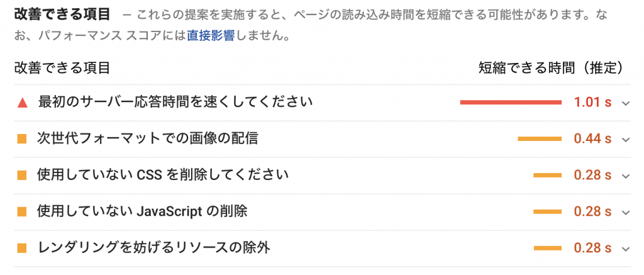Click the red triangle server response warning icon
This screenshot has width=644, height=275.
[22, 103]
